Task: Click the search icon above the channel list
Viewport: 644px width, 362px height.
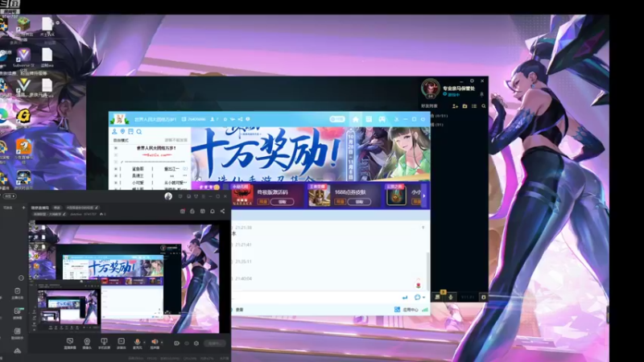Action: (x=139, y=131)
